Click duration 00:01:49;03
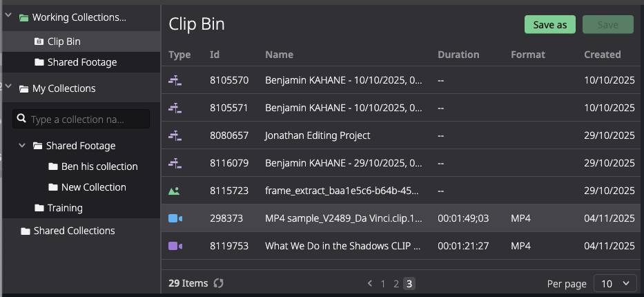Screen dimensions: 644x297 463,218
